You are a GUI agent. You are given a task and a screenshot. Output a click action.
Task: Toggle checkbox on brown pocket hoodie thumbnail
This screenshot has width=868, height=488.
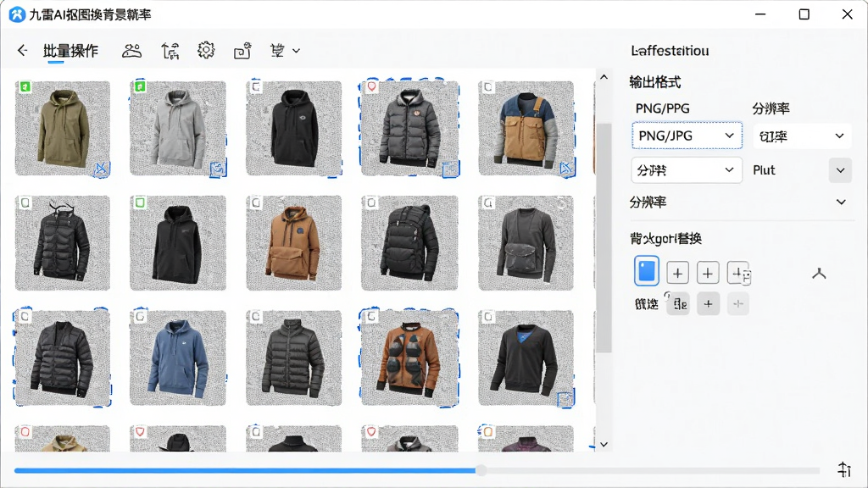(256, 203)
